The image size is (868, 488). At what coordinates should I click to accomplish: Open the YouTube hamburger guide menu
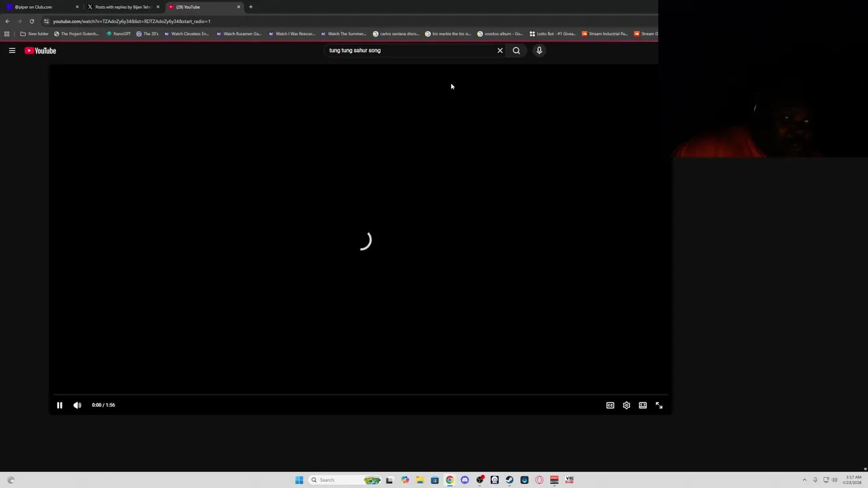tap(12, 50)
